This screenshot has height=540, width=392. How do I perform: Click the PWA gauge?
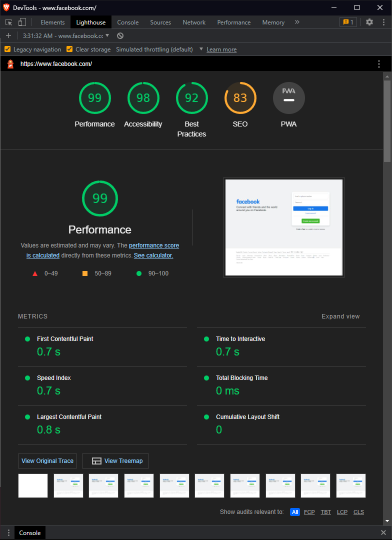point(288,98)
